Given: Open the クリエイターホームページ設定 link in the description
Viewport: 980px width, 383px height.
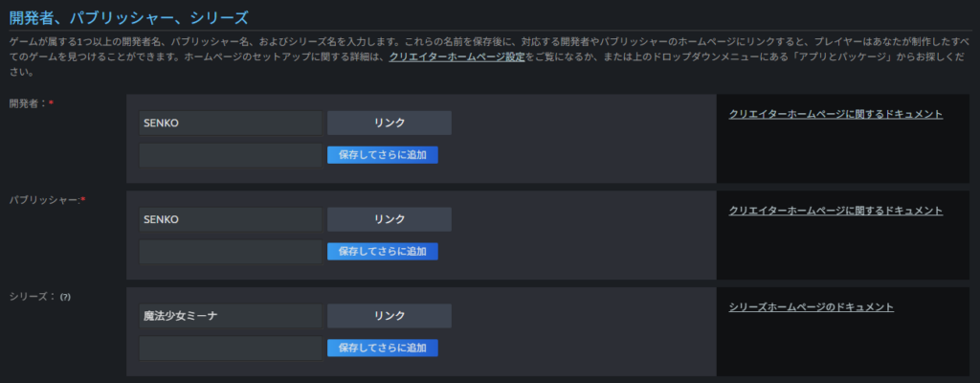Looking at the screenshot, I should (x=457, y=57).
